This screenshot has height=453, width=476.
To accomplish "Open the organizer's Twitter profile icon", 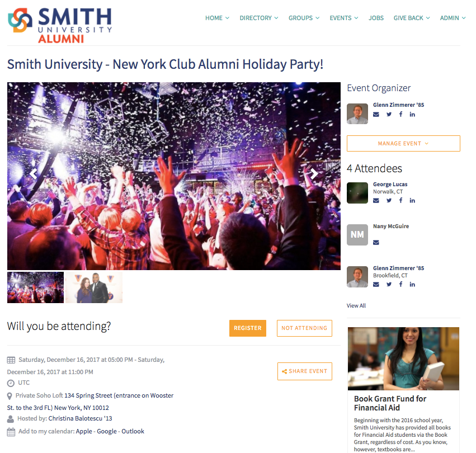I will click(389, 115).
